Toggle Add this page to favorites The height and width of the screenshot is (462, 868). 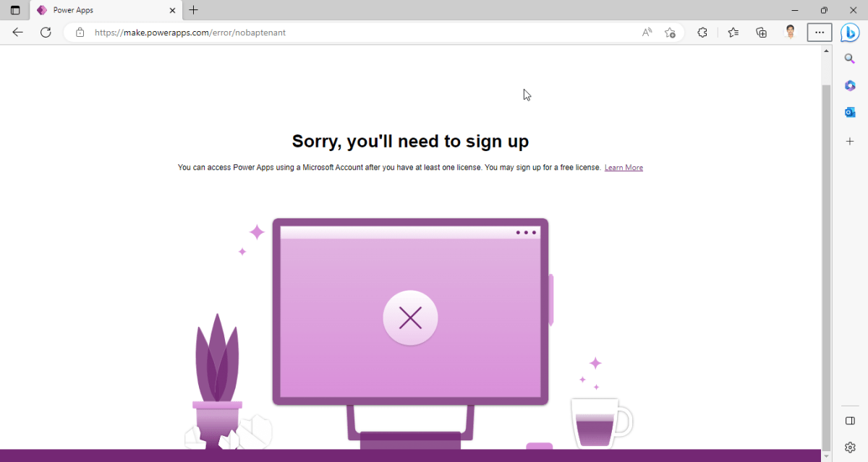[x=670, y=33]
